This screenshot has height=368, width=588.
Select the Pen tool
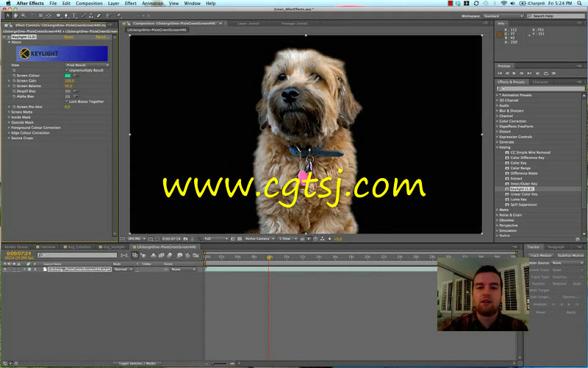click(x=66, y=15)
